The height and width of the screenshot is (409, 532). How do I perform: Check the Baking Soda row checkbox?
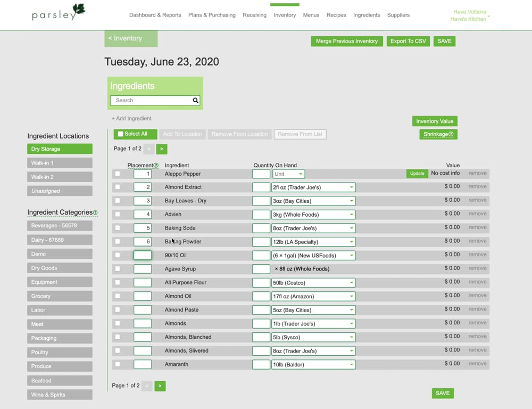tap(117, 227)
